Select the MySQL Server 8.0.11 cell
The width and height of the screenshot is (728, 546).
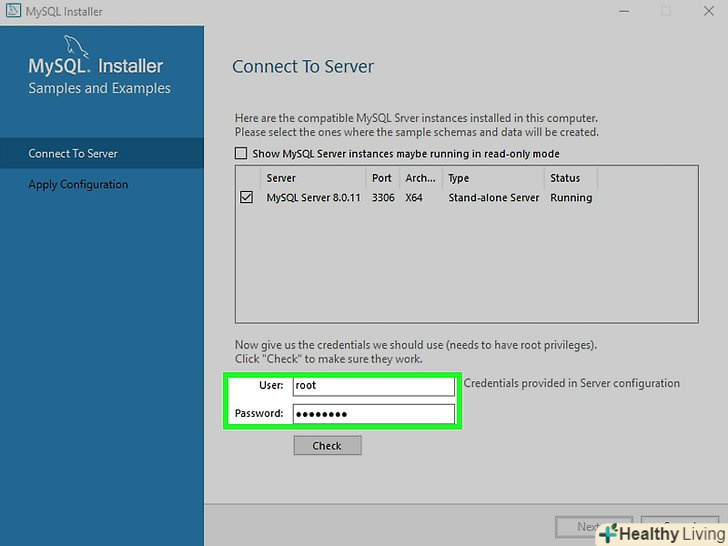[x=313, y=198]
